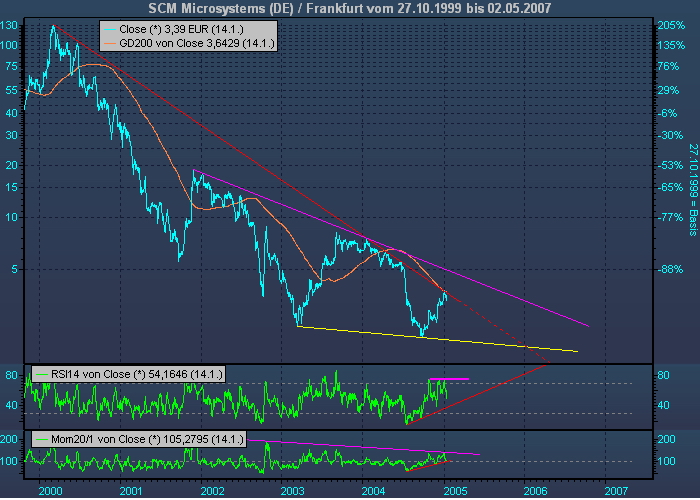The height and width of the screenshot is (500, 700).
Task: Click the 55 price axis label
Action: [x=11, y=91]
